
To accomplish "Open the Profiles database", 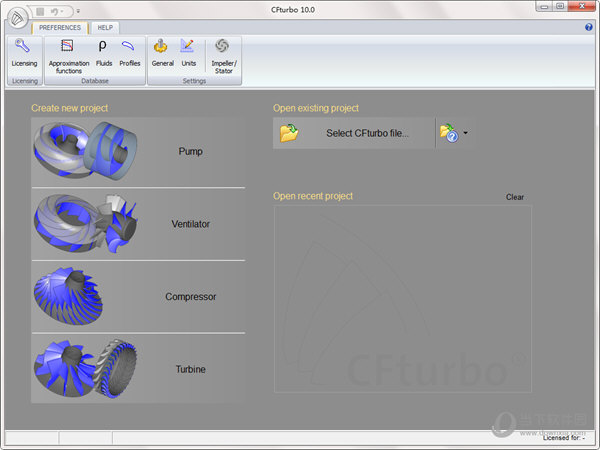I will click(130, 54).
